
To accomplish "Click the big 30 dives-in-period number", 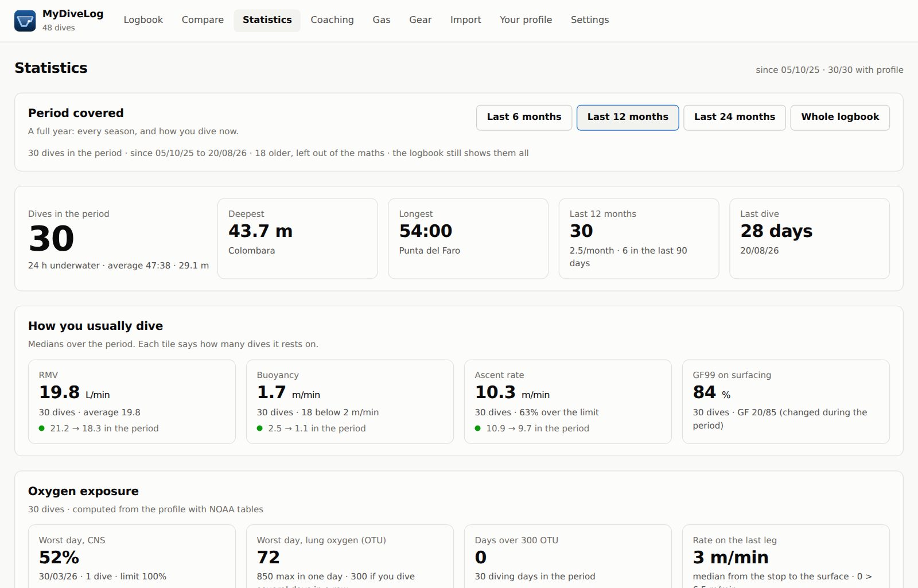I will (52, 239).
